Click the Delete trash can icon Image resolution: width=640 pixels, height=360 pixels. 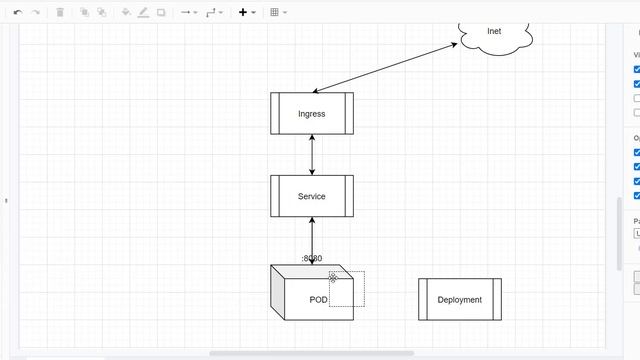pyautogui.click(x=60, y=12)
